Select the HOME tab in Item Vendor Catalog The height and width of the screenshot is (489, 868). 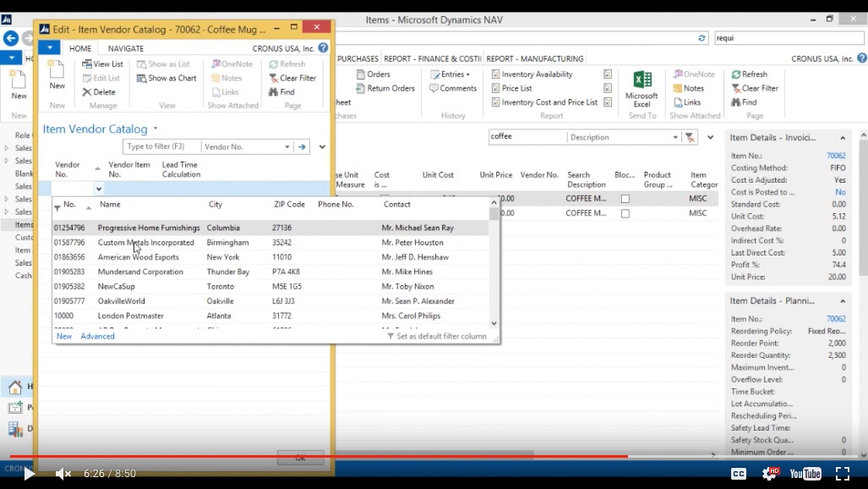[x=80, y=49]
